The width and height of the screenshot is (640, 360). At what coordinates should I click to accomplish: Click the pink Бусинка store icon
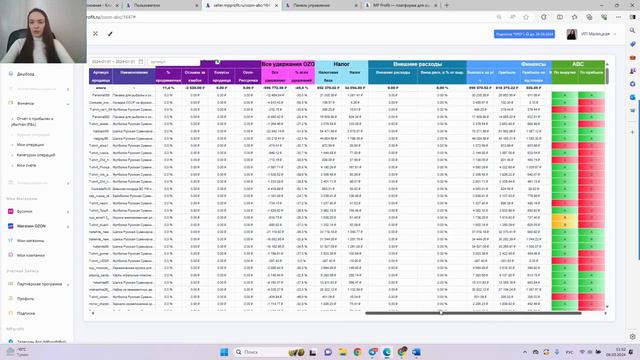[11, 211]
